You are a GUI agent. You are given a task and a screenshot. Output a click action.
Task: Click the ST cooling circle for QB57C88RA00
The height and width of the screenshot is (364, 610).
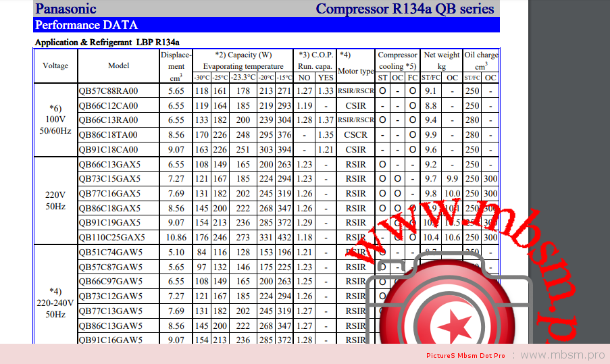pos(382,91)
